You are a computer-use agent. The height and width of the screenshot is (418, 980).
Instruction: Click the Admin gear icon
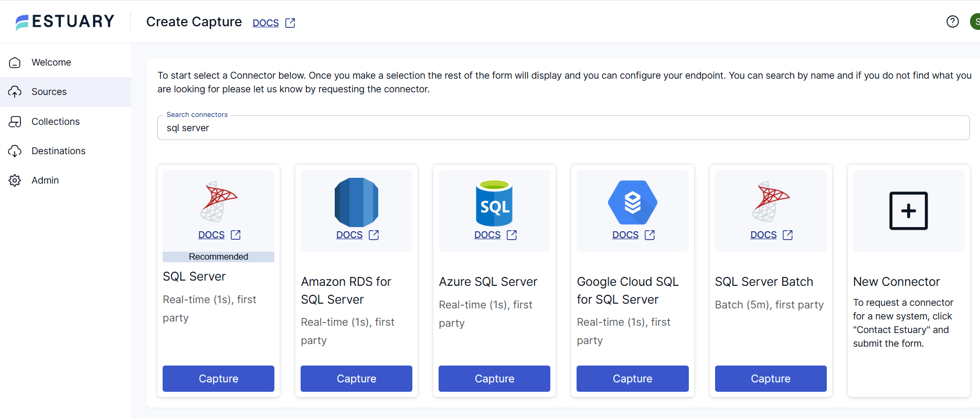pos(15,180)
